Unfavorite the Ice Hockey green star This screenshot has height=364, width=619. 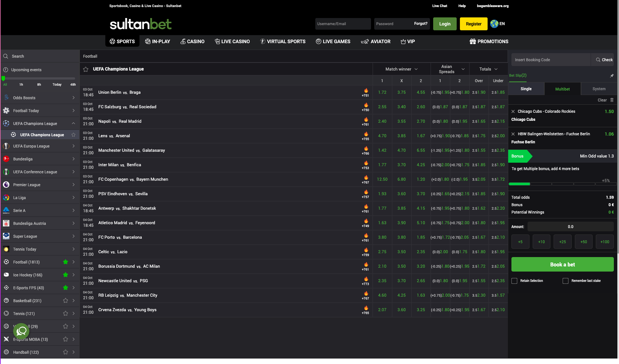tap(65, 275)
